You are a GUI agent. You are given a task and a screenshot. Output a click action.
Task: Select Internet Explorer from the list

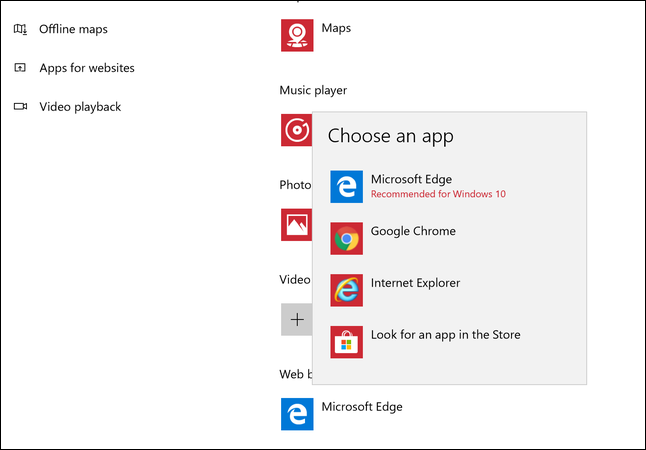pos(415,283)
